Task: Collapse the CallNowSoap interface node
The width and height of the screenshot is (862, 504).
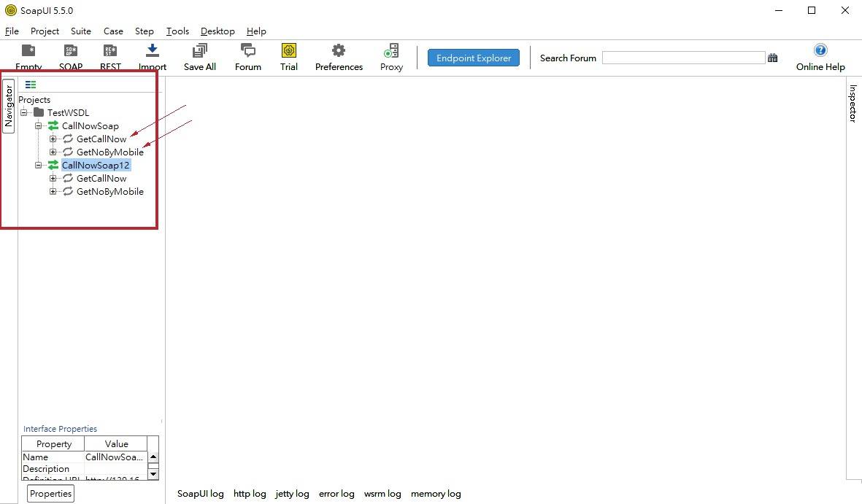Action: click(x=39, y=126)
